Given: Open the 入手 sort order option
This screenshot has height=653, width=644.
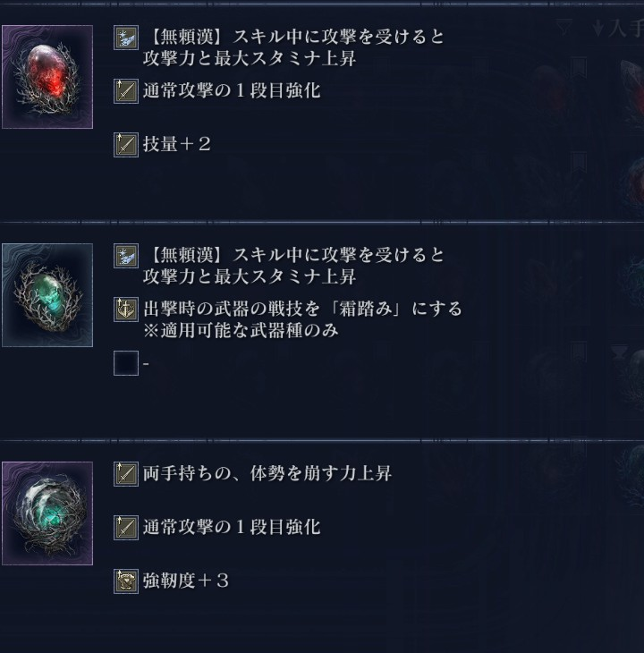Looking at the screenshot, I should coord(618,29).
